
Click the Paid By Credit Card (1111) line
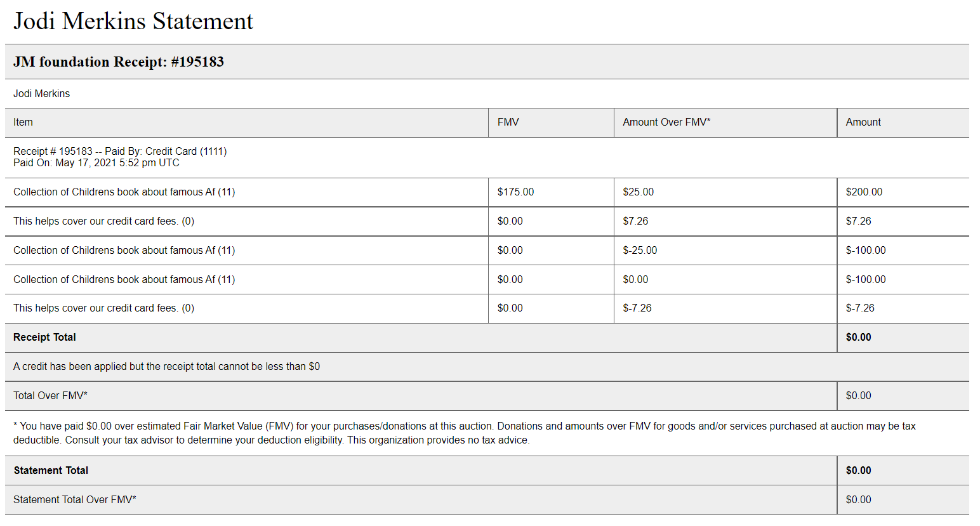[120, 151]
